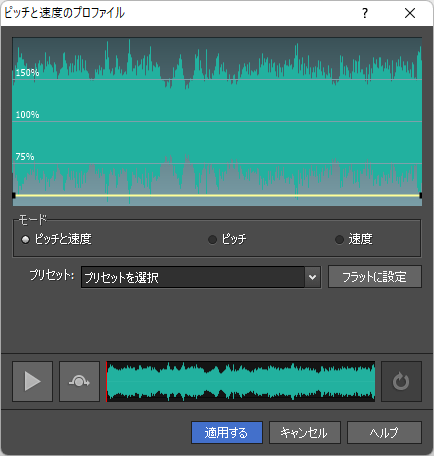Screen dimensions: 434x456
Task: Select the 速度 mode radio button
Action: [339, 239]
